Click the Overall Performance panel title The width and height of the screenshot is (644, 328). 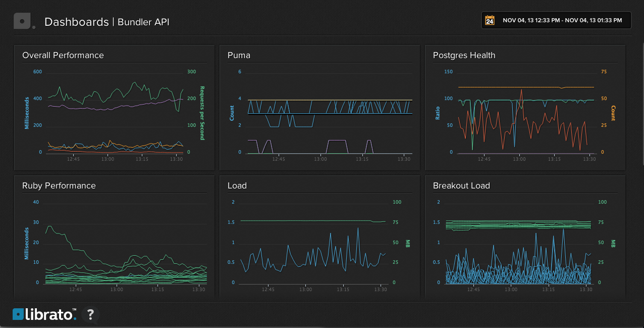tap(63, 56)
